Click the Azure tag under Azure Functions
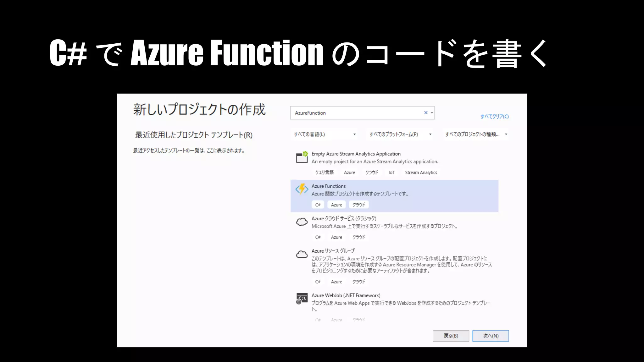Viewport: 644px width, 362px height. [x=336, y=205]
